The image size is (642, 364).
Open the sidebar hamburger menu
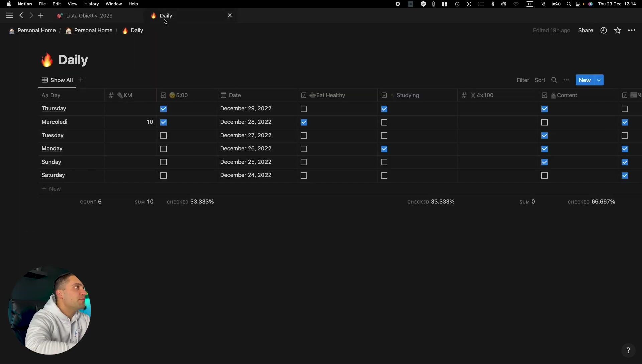tap(9, 15)
